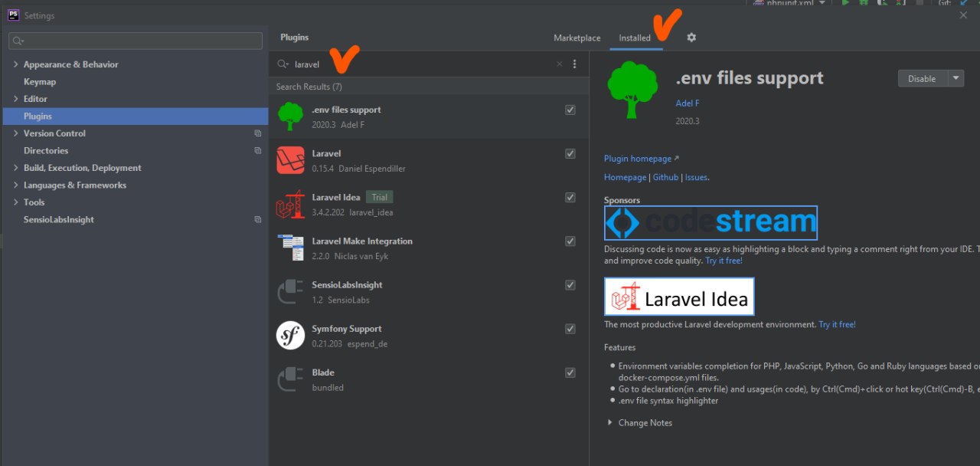980x466 pixels.
Task: Switch to Marketplace tab
Action: pyautogui.click(x=577, y=38)
